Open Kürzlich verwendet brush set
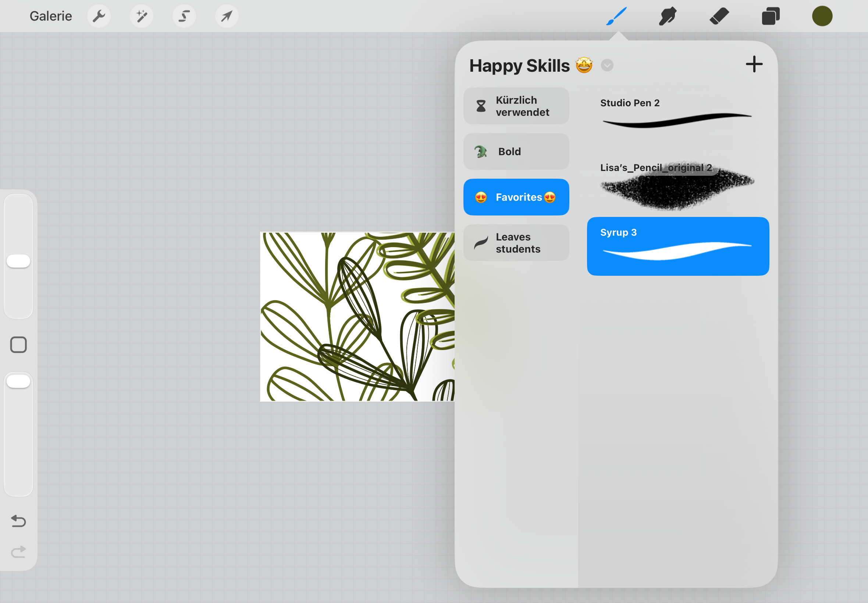 (516, 106)
